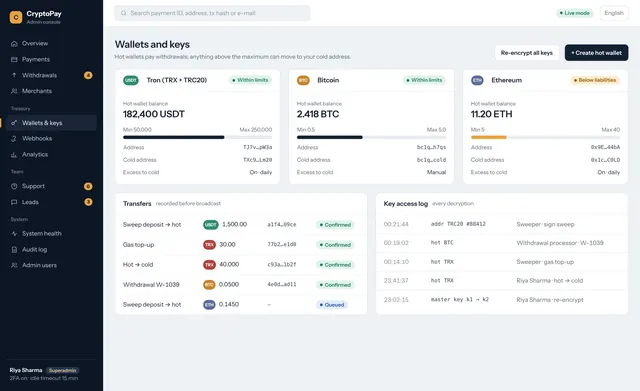640x391 pixels.
Task: Click transaction hash c93a…1b2f
Action: (282, 264)
